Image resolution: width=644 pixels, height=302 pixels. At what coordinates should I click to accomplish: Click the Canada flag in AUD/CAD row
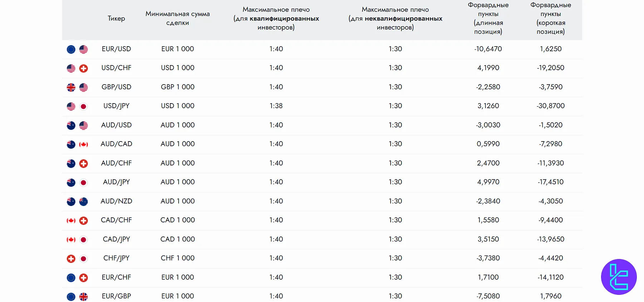pyautogui.click(x=83, y=144)
